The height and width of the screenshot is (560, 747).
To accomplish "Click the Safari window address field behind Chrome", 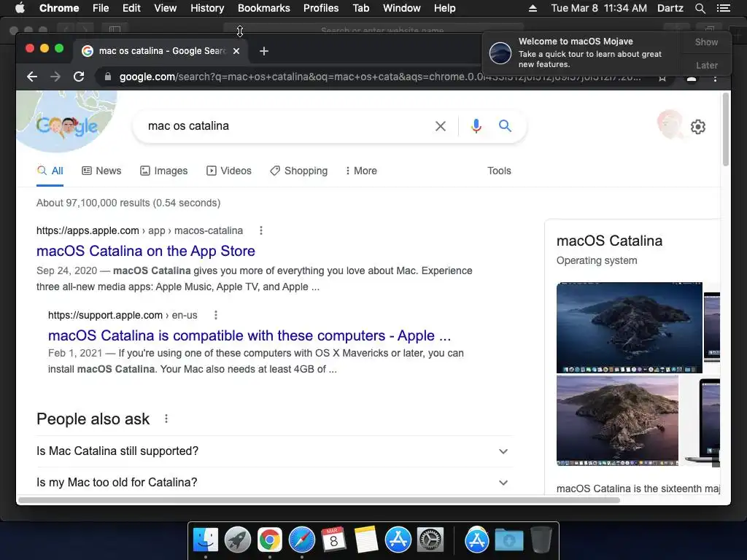I will point(374,29).
